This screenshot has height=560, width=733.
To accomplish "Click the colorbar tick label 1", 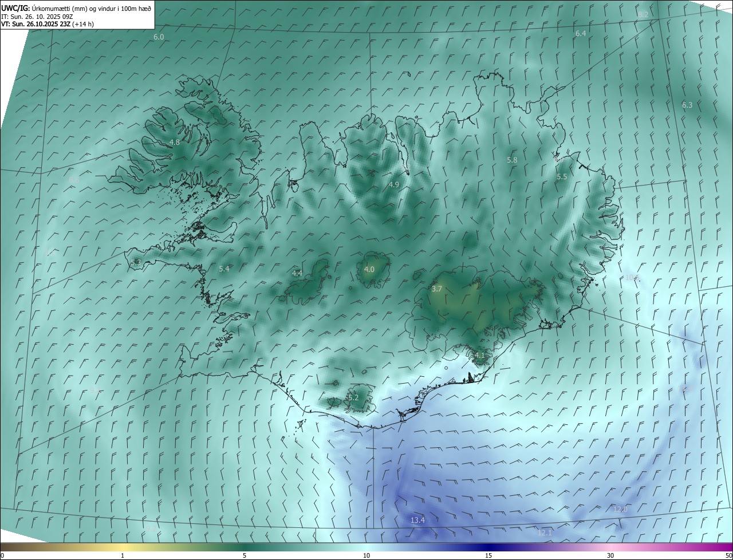I will point(123,556).
